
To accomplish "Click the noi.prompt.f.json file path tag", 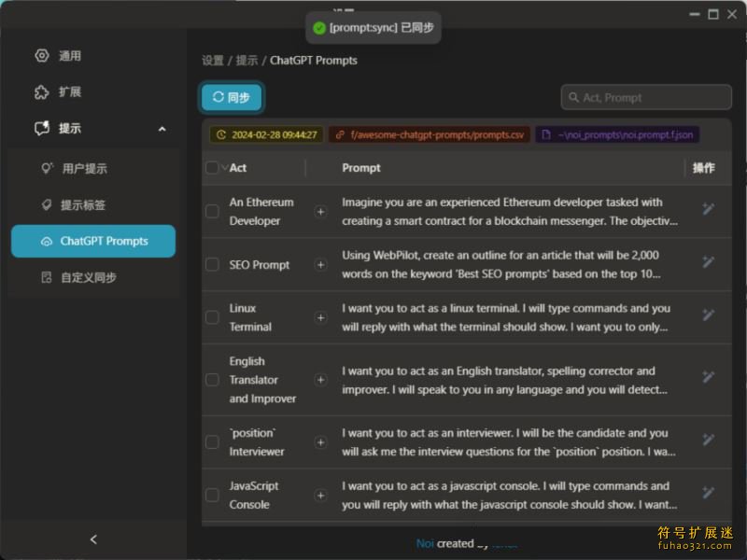I will 617,134.
